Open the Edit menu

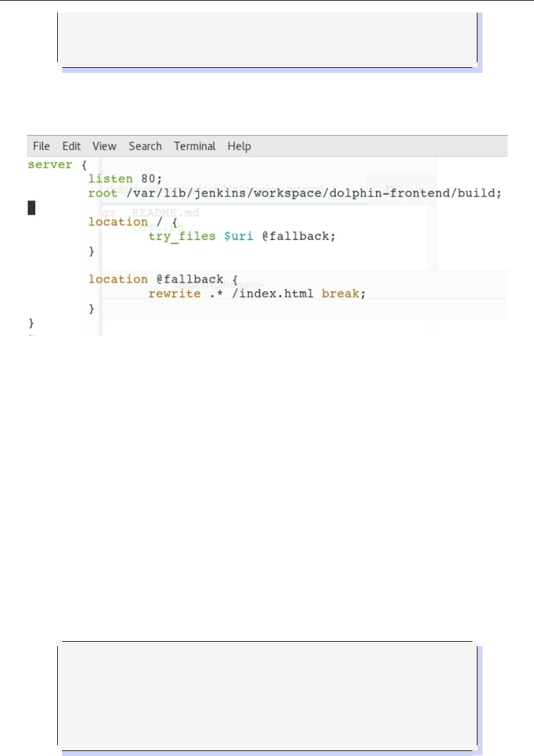point(71,146)
